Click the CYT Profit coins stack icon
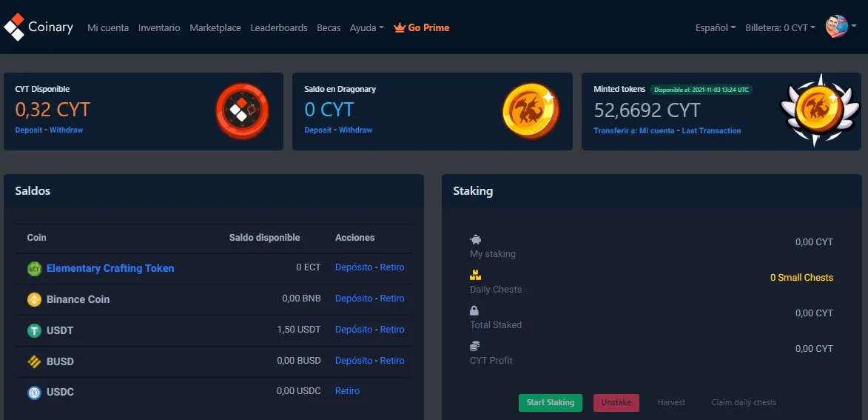868x420 pixels. (474, 346)
